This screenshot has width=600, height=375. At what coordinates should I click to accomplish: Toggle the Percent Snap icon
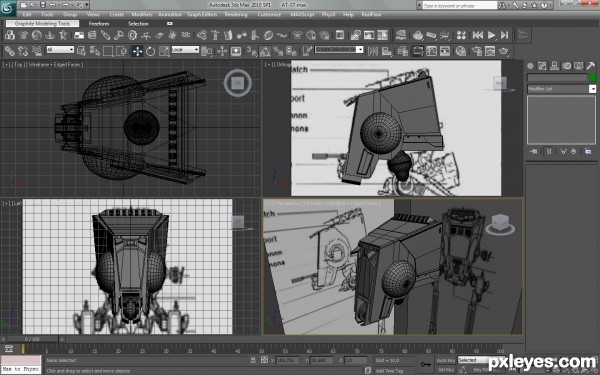pyautogui.click(x=278, y=51)
